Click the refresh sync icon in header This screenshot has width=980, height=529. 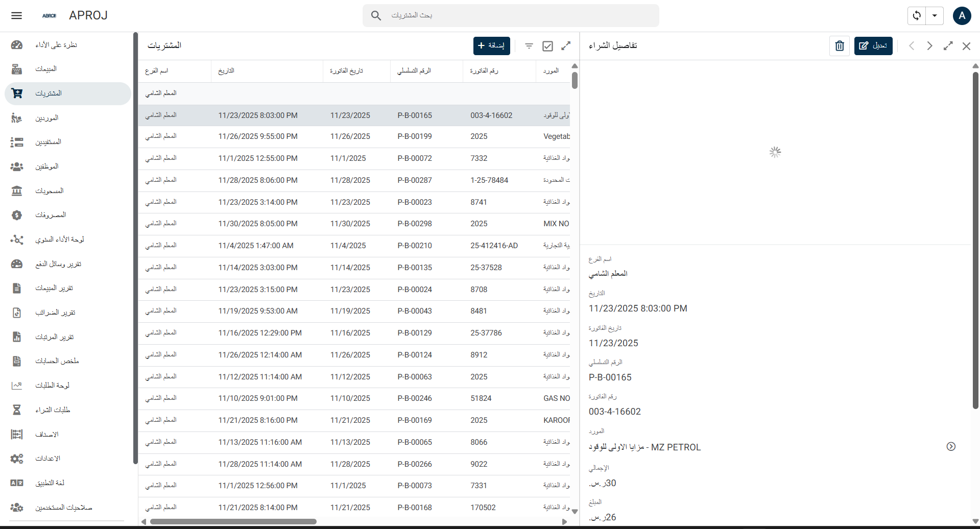[x=917, y=15]
